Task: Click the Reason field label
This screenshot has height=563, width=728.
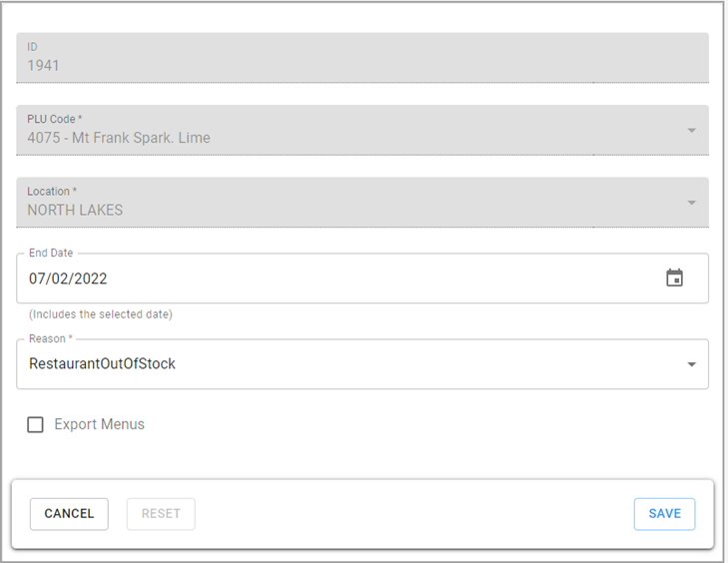Action: click(x=51, y=338)
